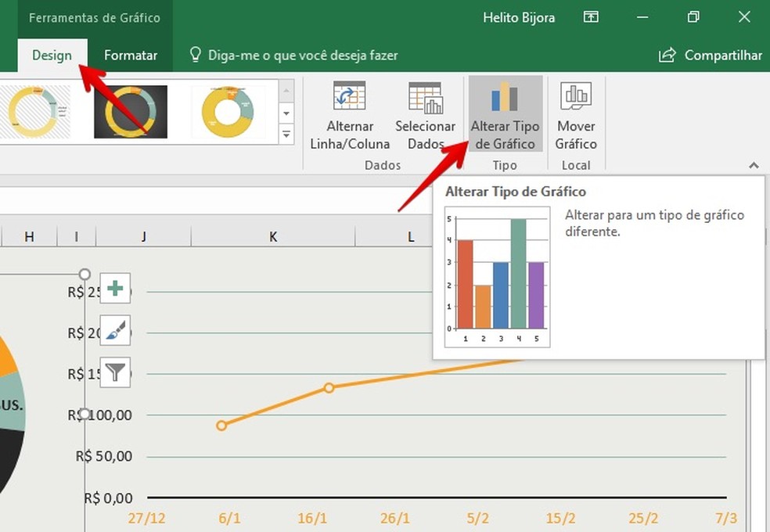Switch to the Design tab
The width and height of the screenshot is (770, 532).
(x=52, y=55)
